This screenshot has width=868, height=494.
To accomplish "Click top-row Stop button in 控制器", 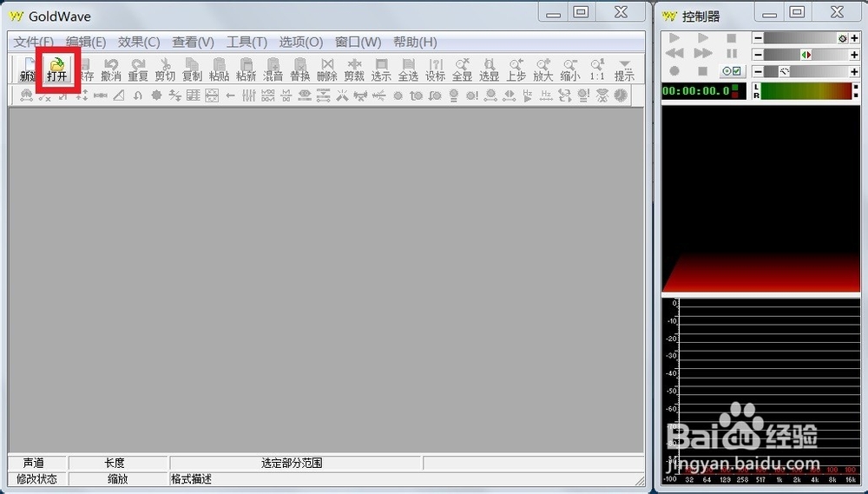I will coord(731,37).
